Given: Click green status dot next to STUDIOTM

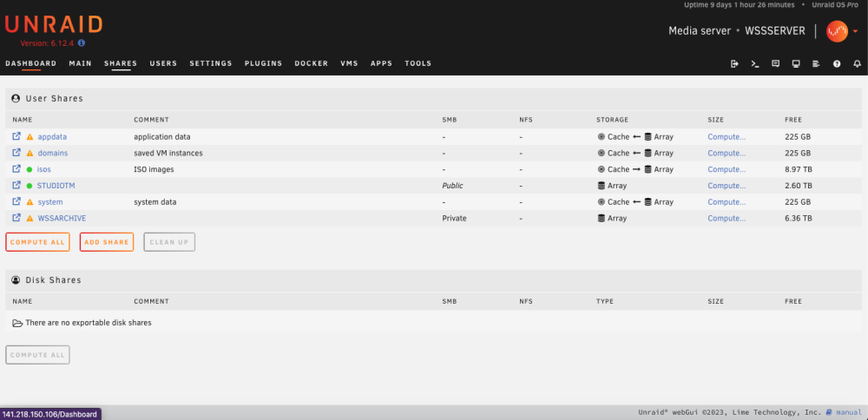Looking at the screenshot, I should coord(30,186).
